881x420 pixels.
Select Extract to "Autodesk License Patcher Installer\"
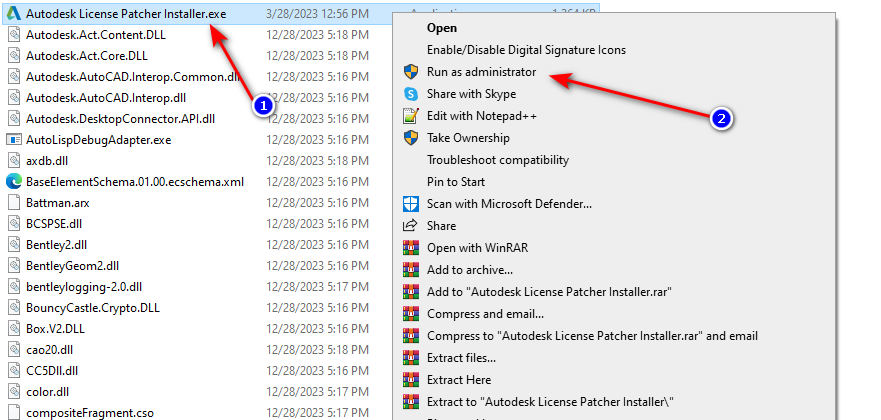(550, 402)
